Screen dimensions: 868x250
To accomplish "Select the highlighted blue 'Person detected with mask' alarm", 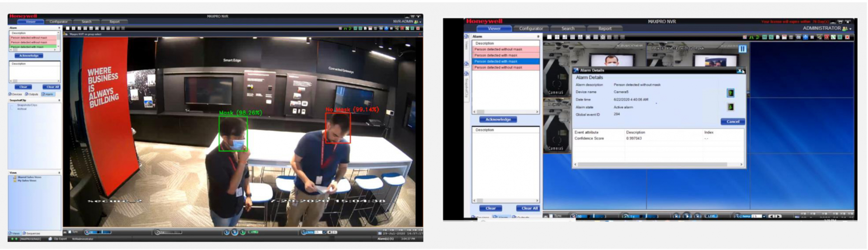I will [x=506, y=61].
